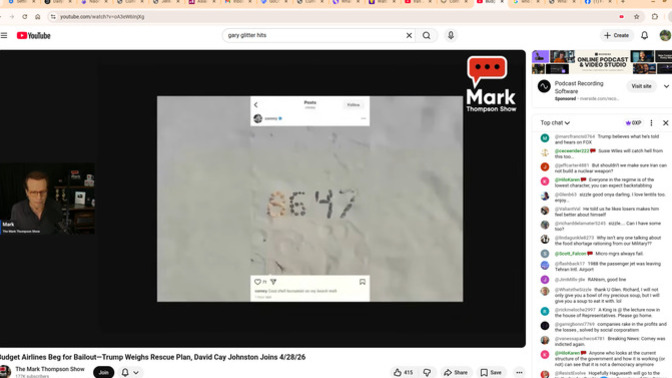Select the 'Podcast Recording Software' ad title
The height and width of the screenshot is (378, 672).
[x=579, y=87]
